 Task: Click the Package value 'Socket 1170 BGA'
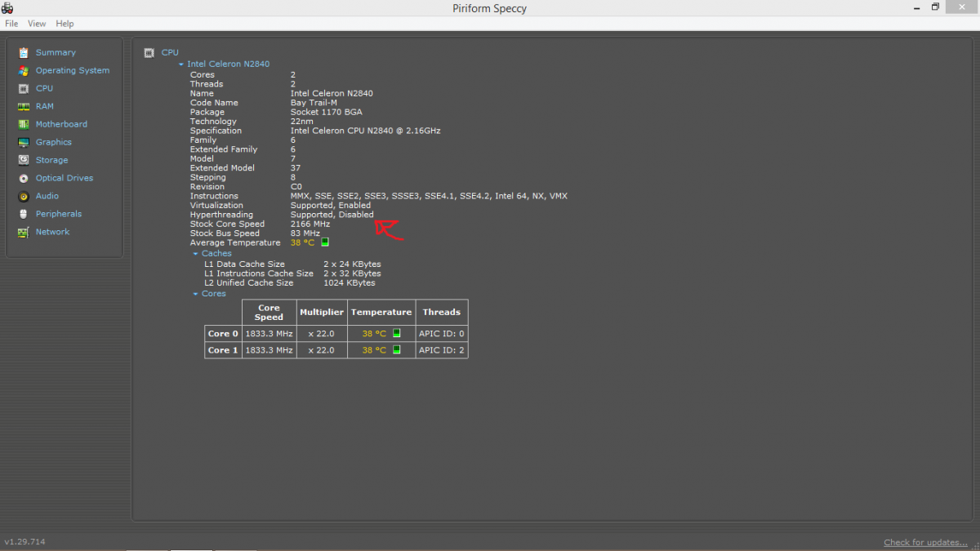(327, 112)
